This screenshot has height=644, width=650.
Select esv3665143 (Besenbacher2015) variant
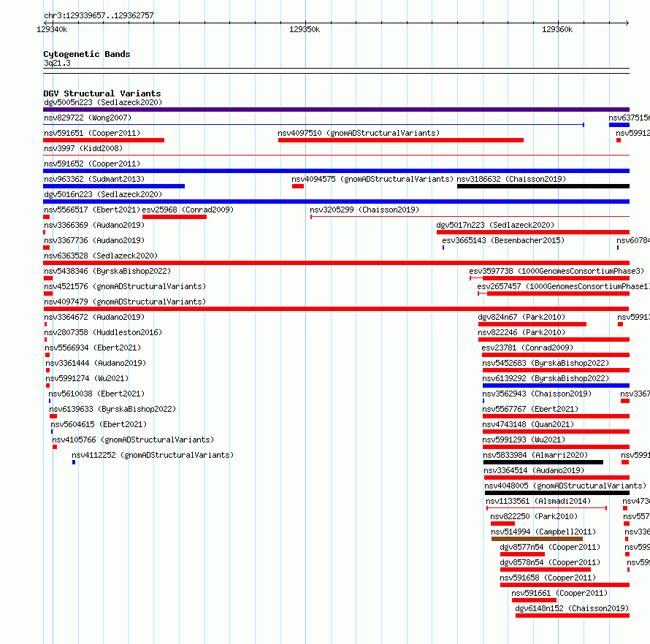tap(503, 240)
